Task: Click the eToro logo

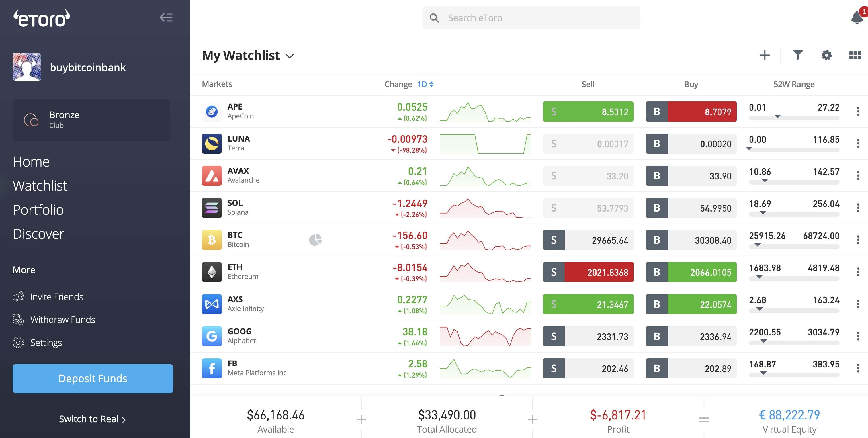Action: 42,18
